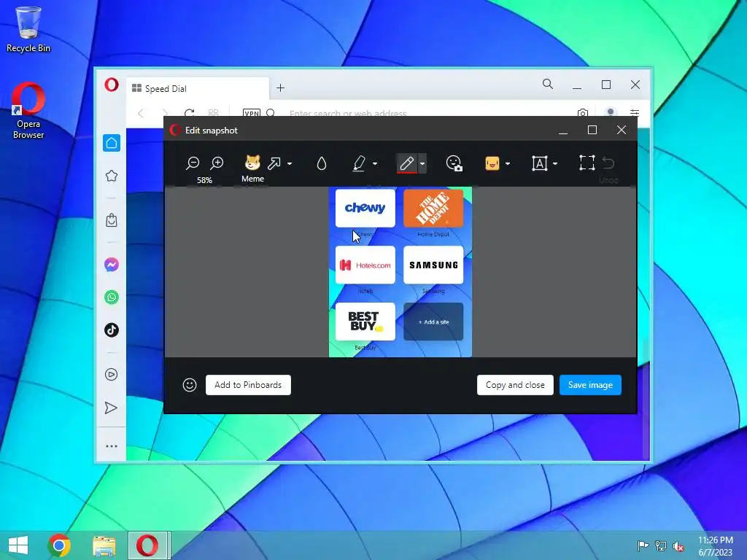Open Bookmarks star in Opera sidebar

[x=112, y=176]
